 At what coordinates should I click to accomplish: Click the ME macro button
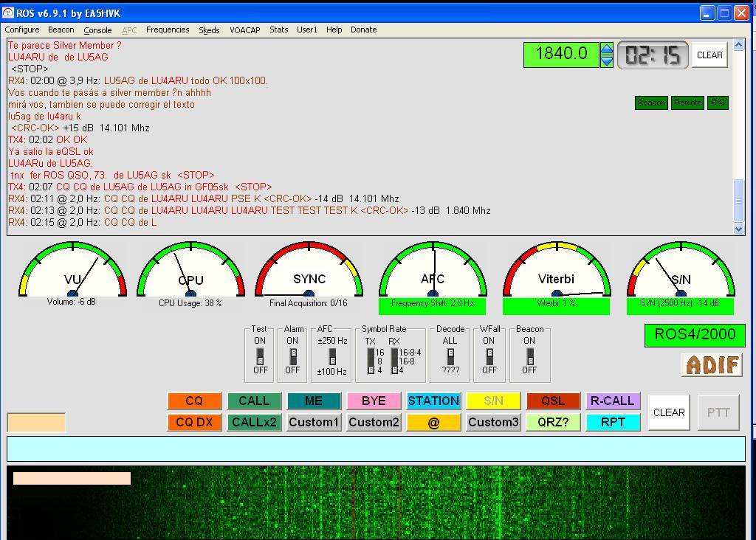[314, 401]
